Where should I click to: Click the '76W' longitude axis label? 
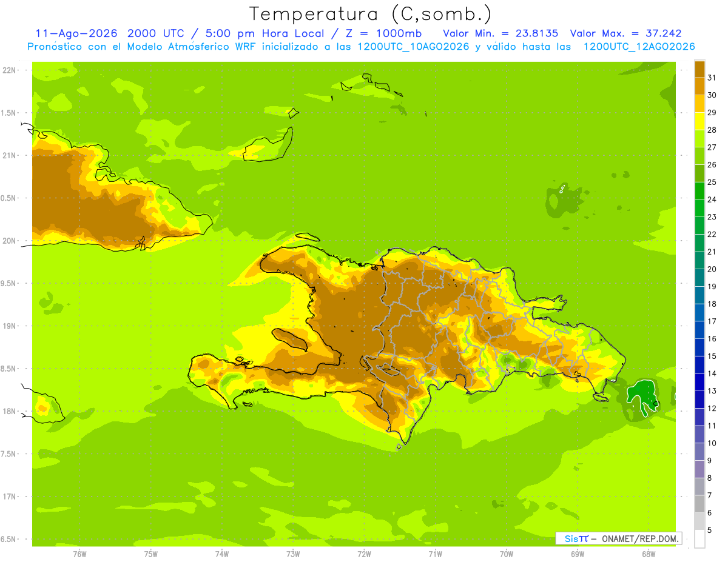[x=79, y=554]
